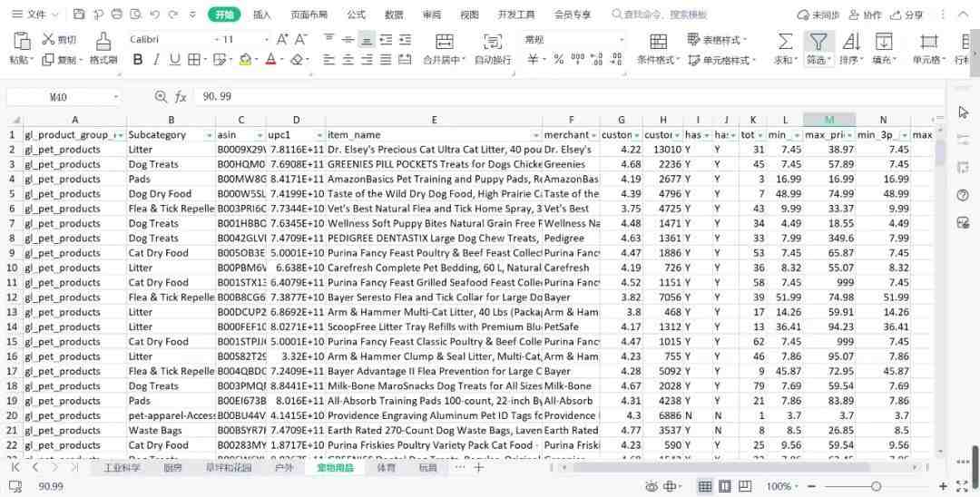Click the font color A icon
The width and height of the screenshot is (980, 497).
click(270, 60)
